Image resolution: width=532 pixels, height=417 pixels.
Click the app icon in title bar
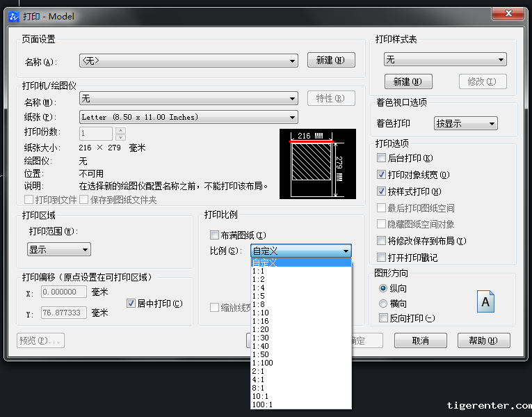(x=14, y=16)
